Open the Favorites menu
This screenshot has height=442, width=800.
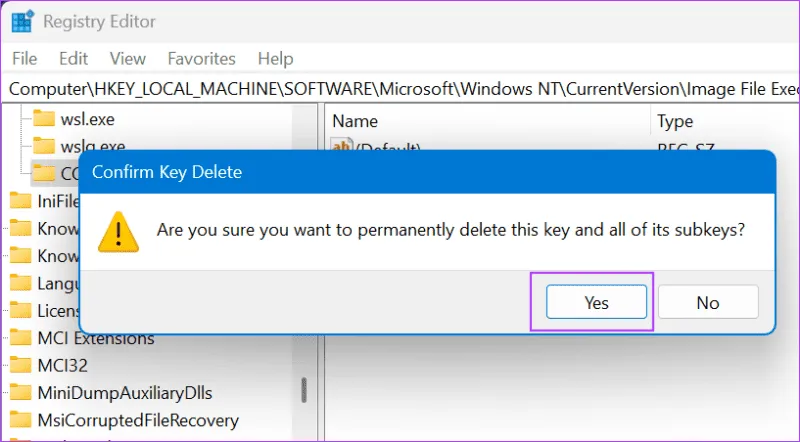(201, 59)
